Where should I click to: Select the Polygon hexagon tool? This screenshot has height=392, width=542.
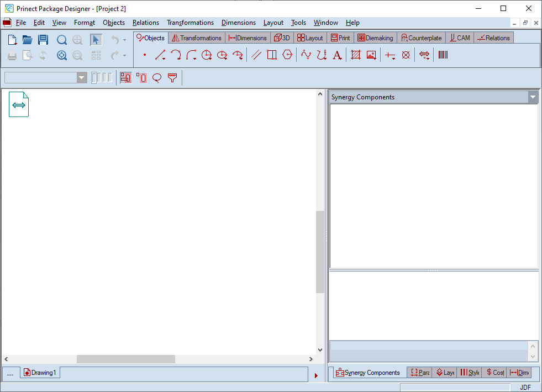pyautogui.click(x=287, y=55)
